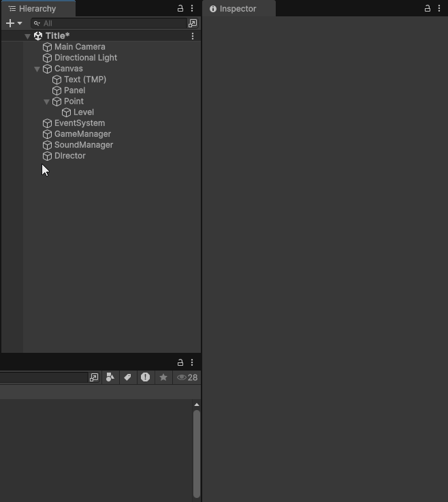Click the search-by-label tag icon
This screenshot has width=448, height=502.
pos(127,377)
